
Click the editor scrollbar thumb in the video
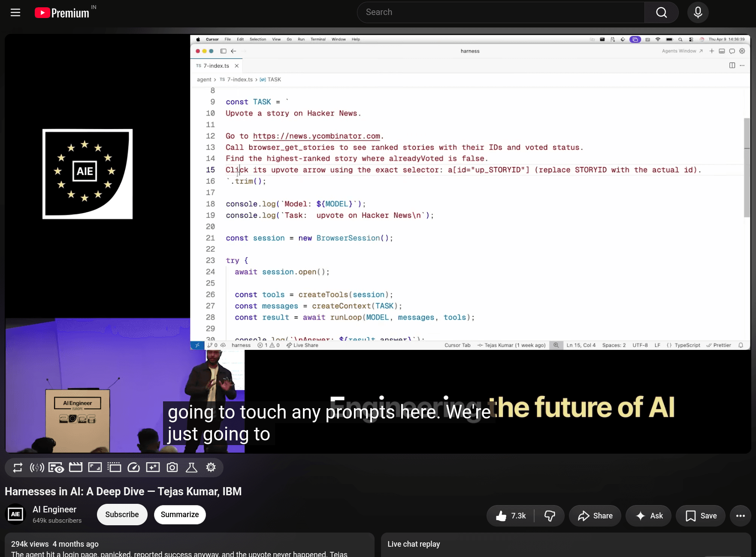(x=747, y=168)
